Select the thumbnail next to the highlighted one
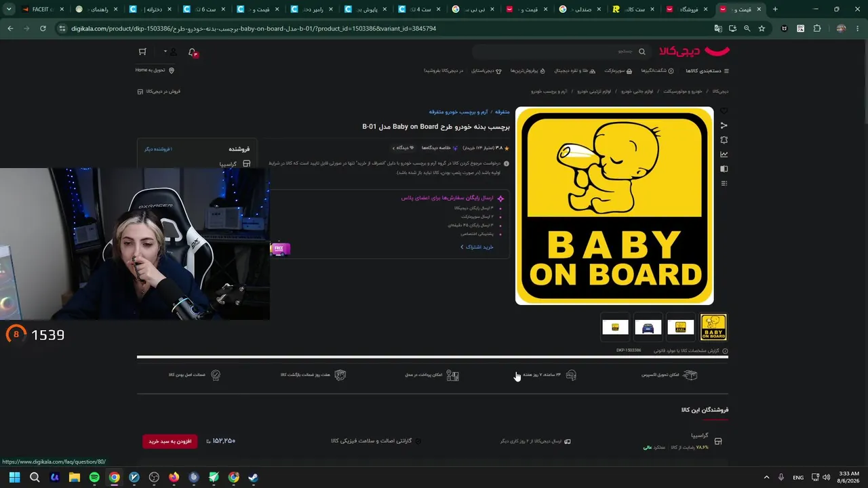Viewport: 868px width, 488px height. coord(681,327)
